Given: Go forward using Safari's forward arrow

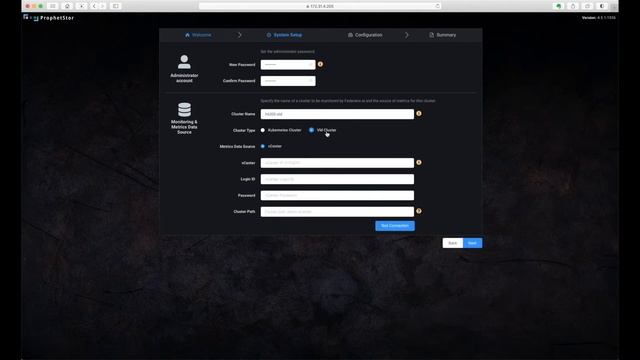Looking at the screenshot, I should (103, 6).
